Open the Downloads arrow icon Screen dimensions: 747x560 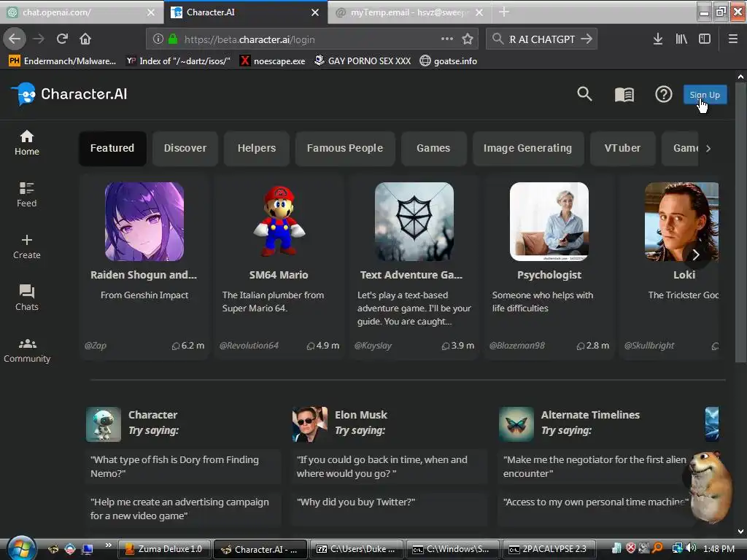tap(658, 39)
